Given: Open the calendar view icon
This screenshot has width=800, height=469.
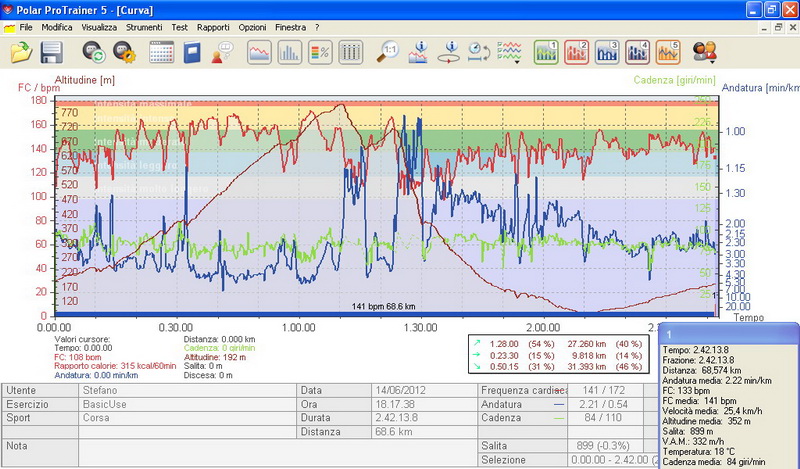Looking at the screenshot, I should 162,51.
